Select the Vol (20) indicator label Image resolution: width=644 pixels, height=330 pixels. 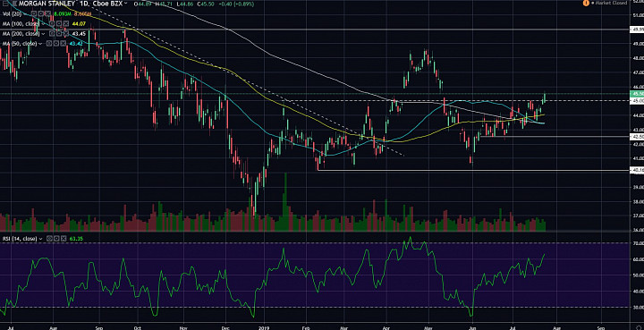pyautogui.click(x=12, y=13)
